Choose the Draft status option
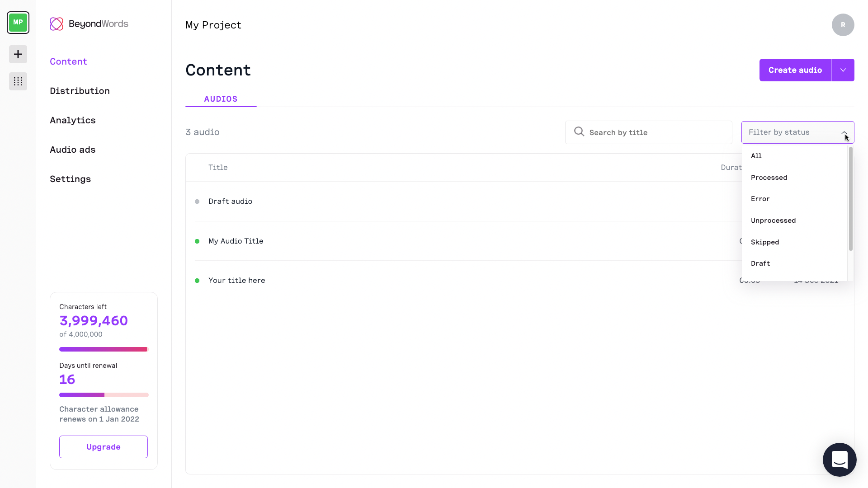 click(x=760, y=263)
